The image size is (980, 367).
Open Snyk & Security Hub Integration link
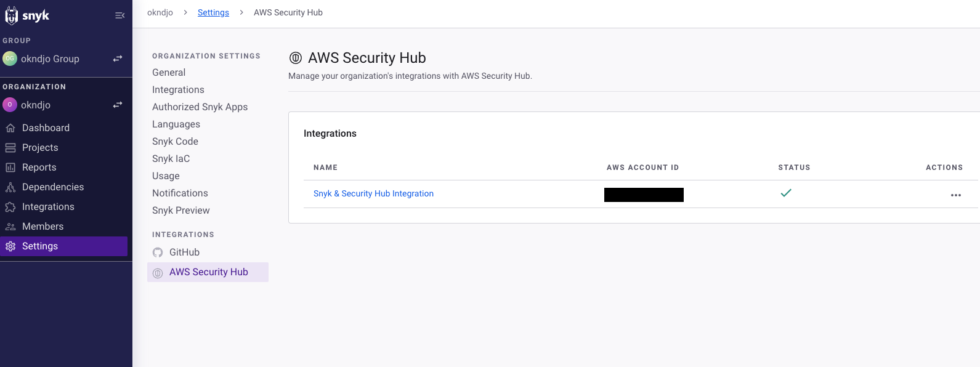point(373,194)
